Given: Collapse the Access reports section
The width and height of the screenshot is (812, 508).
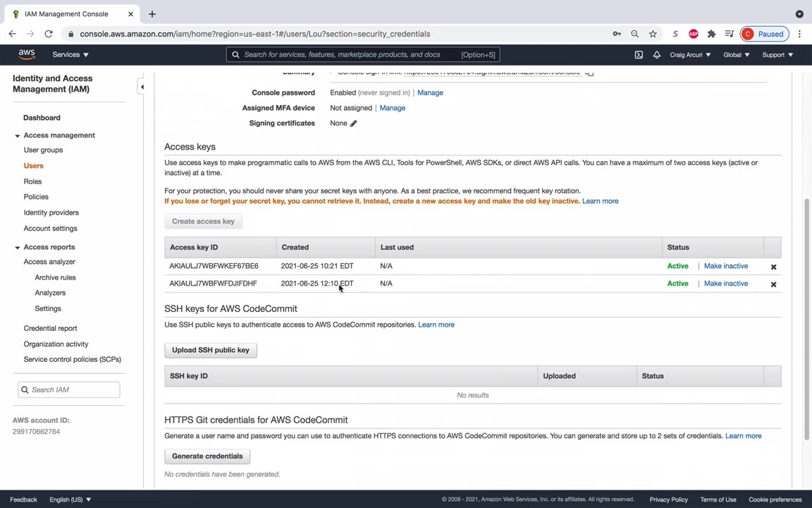Looking at the screenshot, I should point(18,247).
